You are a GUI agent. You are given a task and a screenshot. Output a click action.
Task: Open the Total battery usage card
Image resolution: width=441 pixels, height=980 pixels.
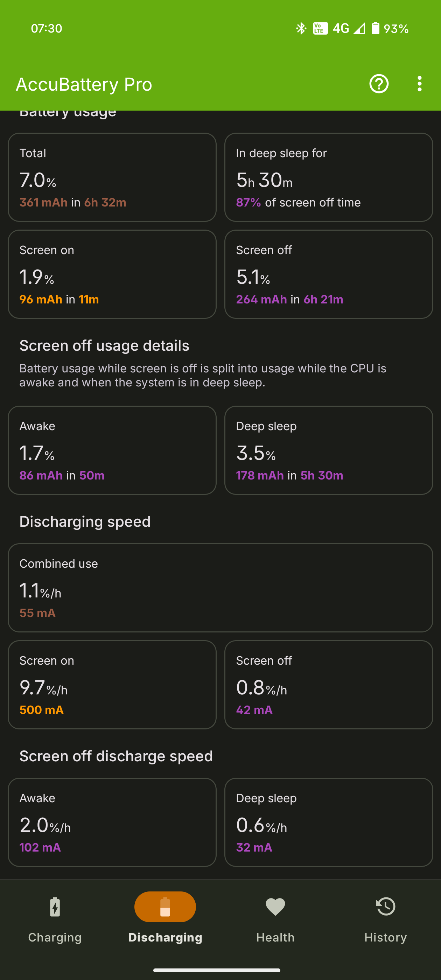pos(112,177)
